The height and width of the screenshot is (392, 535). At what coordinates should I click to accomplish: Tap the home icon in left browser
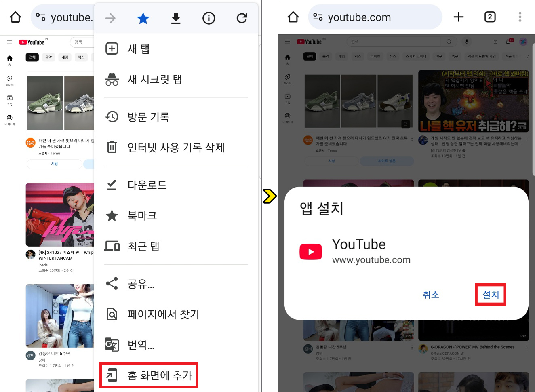[x=15, y=17]
